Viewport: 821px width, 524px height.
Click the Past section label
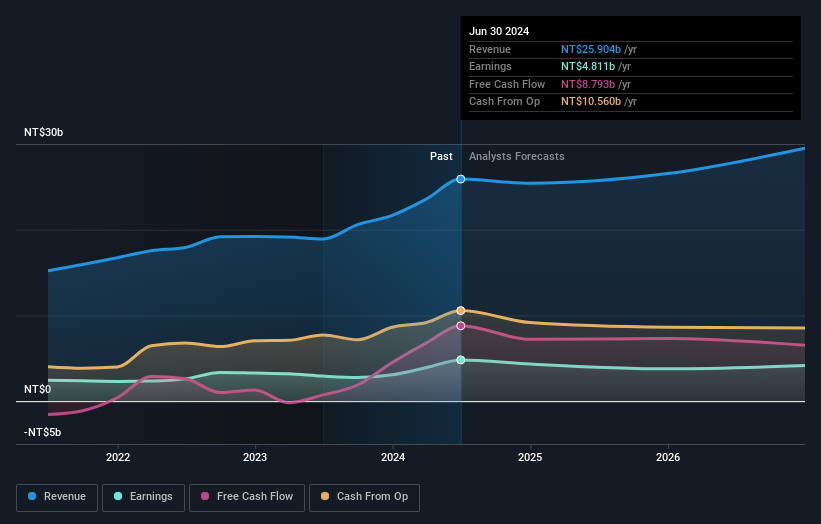click(441, 156)
